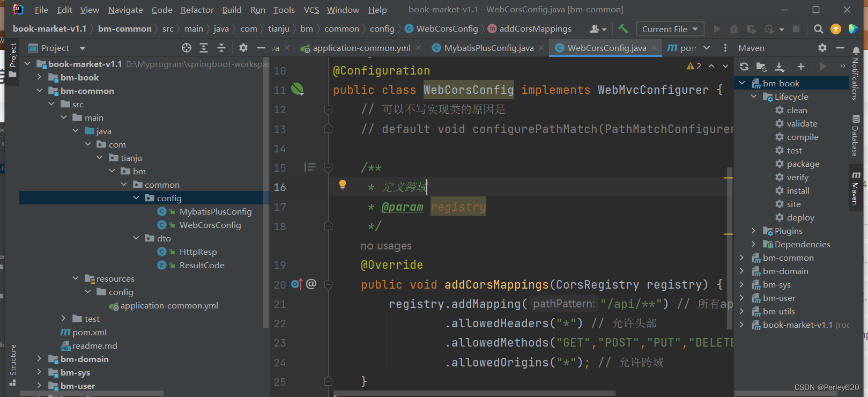868x397 pixels.
Task: Click Expand All in Project panel
Action: click(204, 48)
